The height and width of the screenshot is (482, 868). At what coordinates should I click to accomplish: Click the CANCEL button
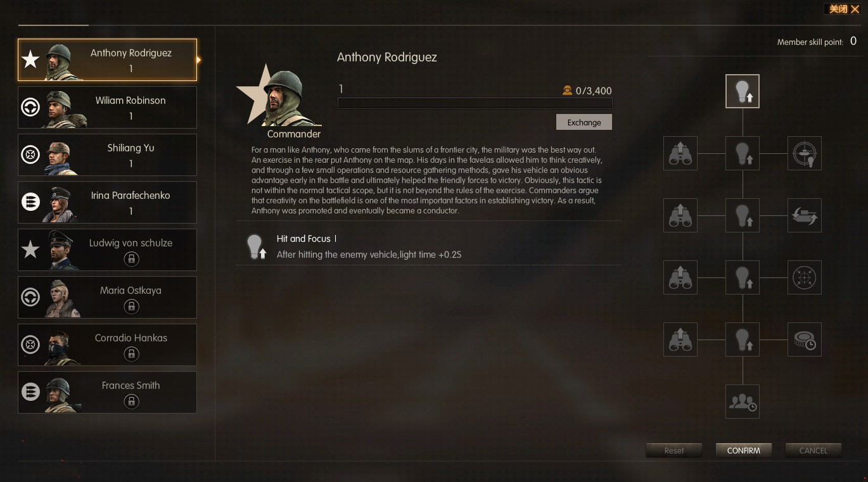[813, 450]
